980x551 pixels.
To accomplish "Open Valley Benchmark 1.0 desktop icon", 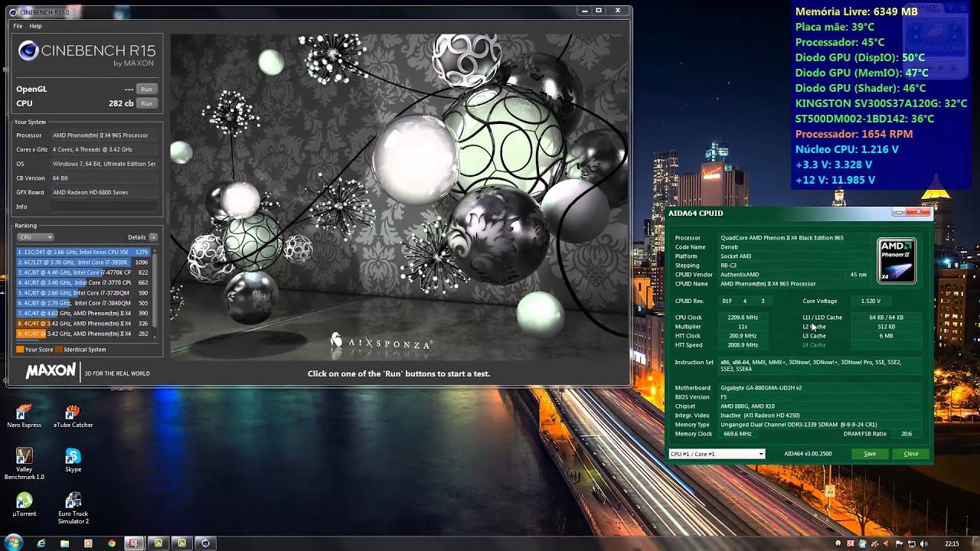I will tap(24, 464).
